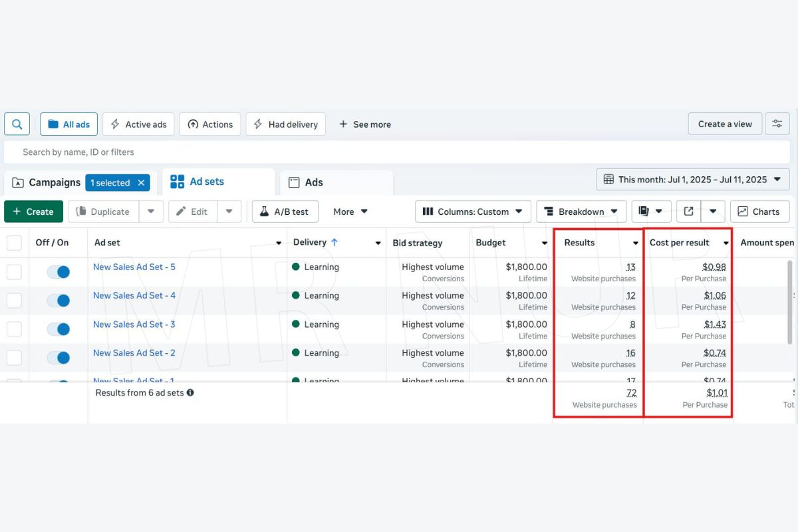Launch the A/B test tool
Image resolution: width=798 pixels, height=532 pixels.
click(x=285, y=211)
